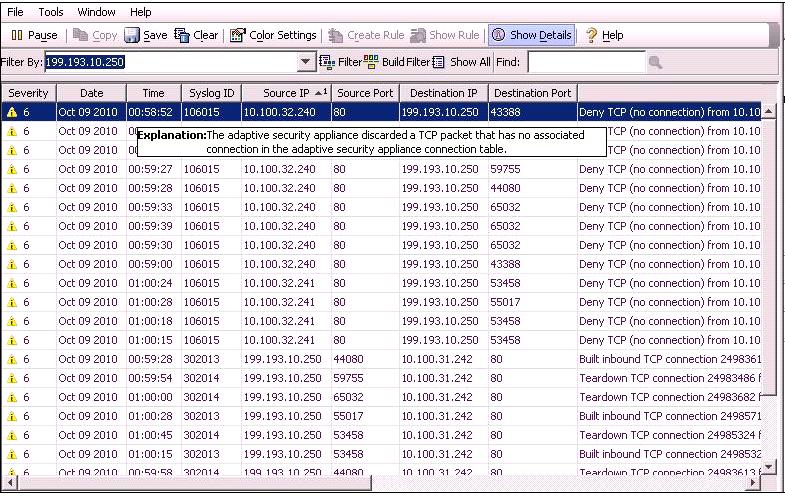Sort by Destination IP column header
785x496 pixels.
click(x=444, y=93)
